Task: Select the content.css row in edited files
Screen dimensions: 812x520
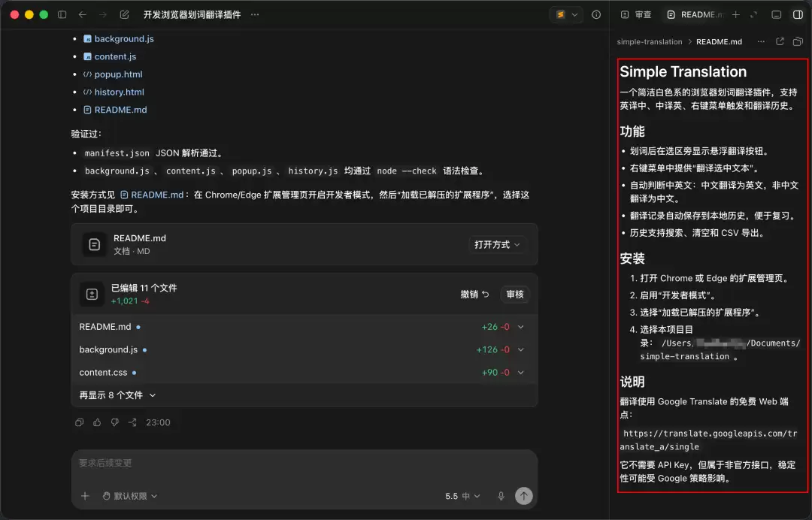Action: coord(304,373)
